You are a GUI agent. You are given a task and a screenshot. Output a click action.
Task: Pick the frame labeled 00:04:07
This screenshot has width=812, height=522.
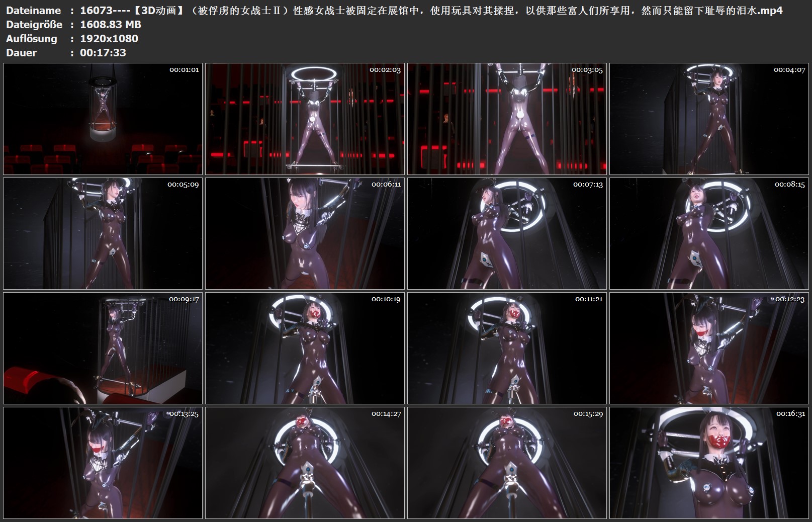(x=709, y=119)
